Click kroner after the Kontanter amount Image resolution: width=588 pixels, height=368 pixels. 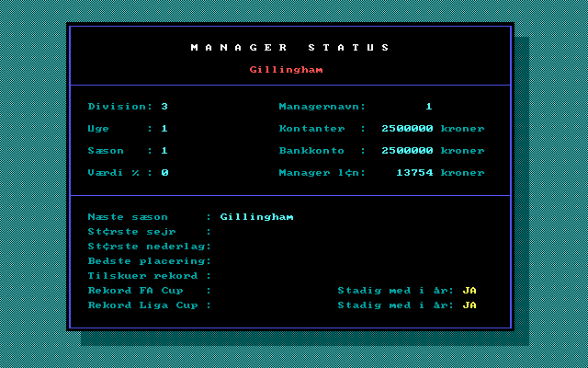pyautogui.click(x=462, y=129)
